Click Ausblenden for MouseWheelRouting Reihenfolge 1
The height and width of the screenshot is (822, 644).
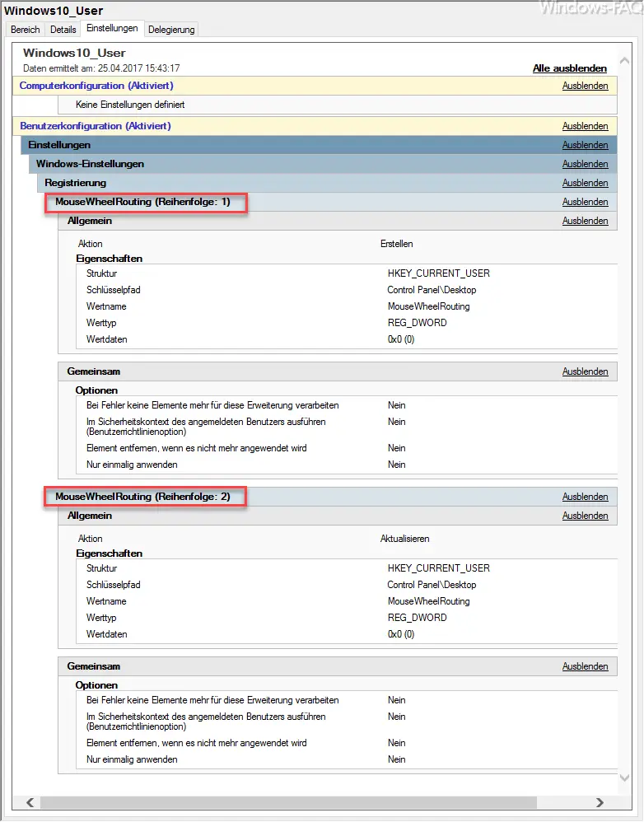click(585, 201)
